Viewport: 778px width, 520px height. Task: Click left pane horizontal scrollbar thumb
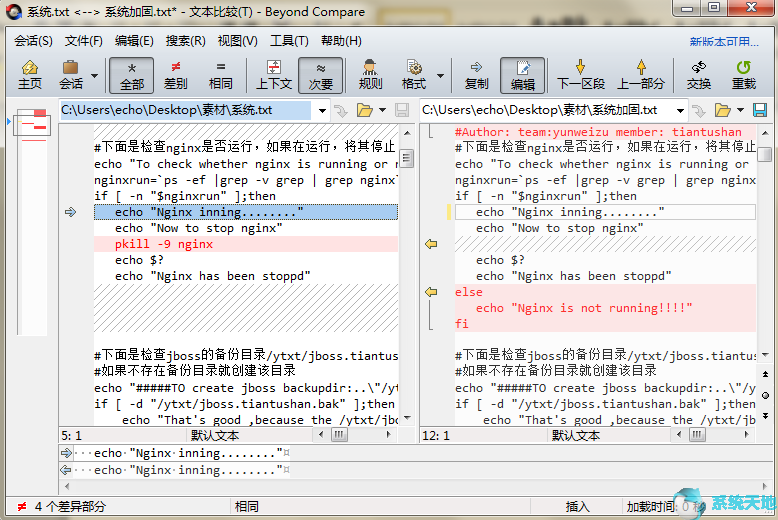pyautogui.click(x=339, y=435)
